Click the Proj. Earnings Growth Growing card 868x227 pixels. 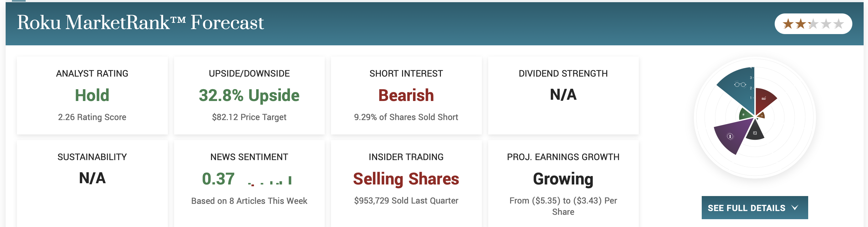click(x=563, y=179)
